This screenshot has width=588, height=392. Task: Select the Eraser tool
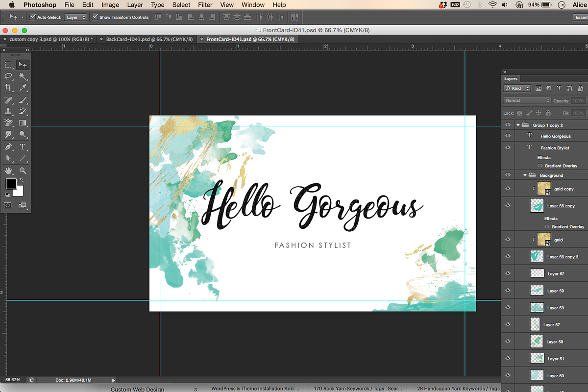[x=9, y=123]
